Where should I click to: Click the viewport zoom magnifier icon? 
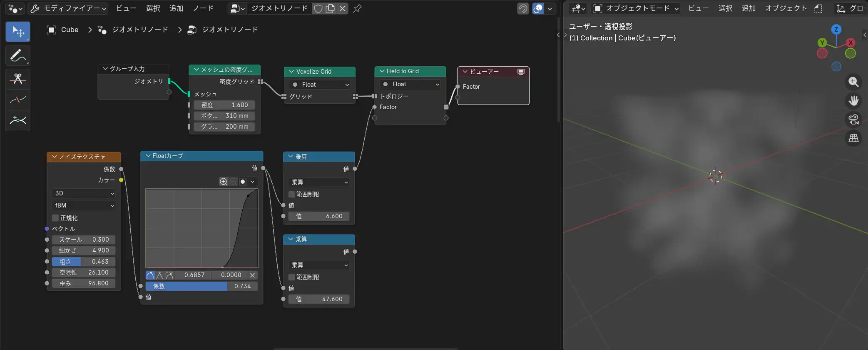pos(853,82)
